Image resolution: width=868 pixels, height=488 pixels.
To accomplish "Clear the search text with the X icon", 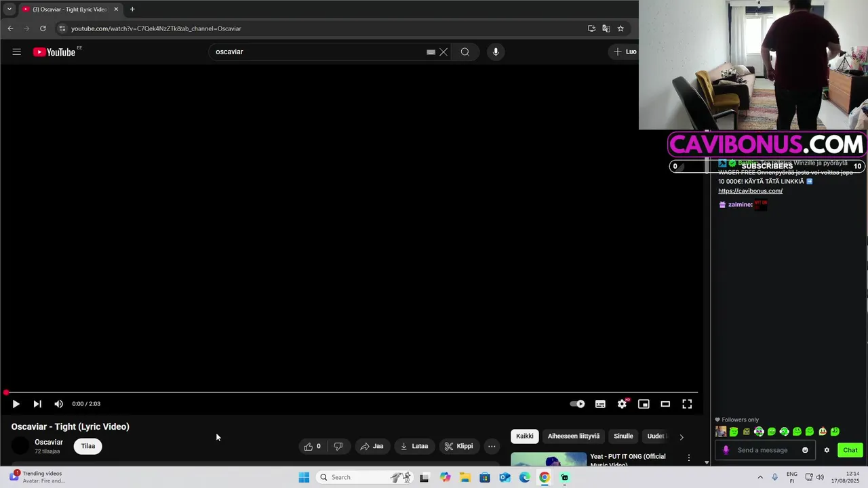I will click(443, 52).
